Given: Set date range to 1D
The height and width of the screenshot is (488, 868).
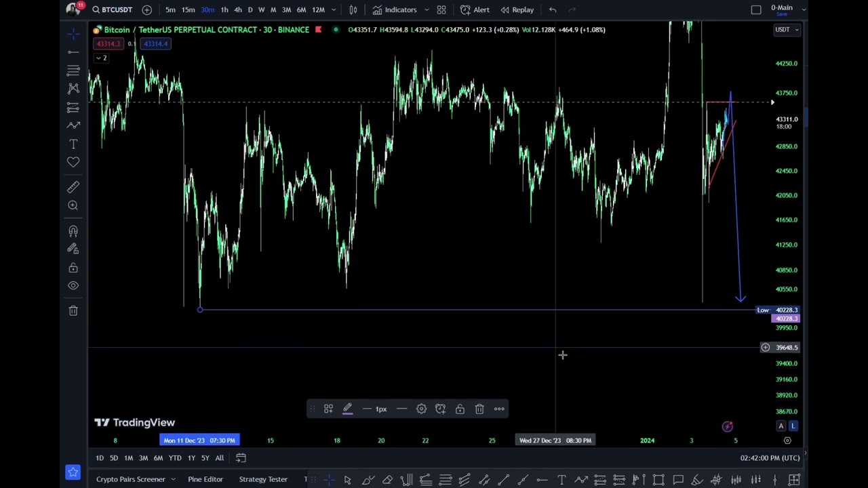Looking at the screenshot, I should pos(100,458).
